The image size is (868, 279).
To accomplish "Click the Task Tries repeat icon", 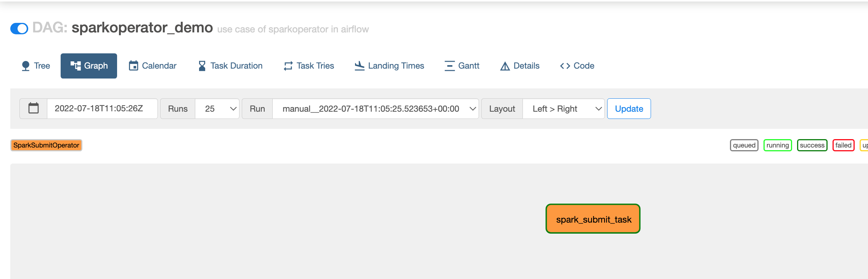I will 288,66.
